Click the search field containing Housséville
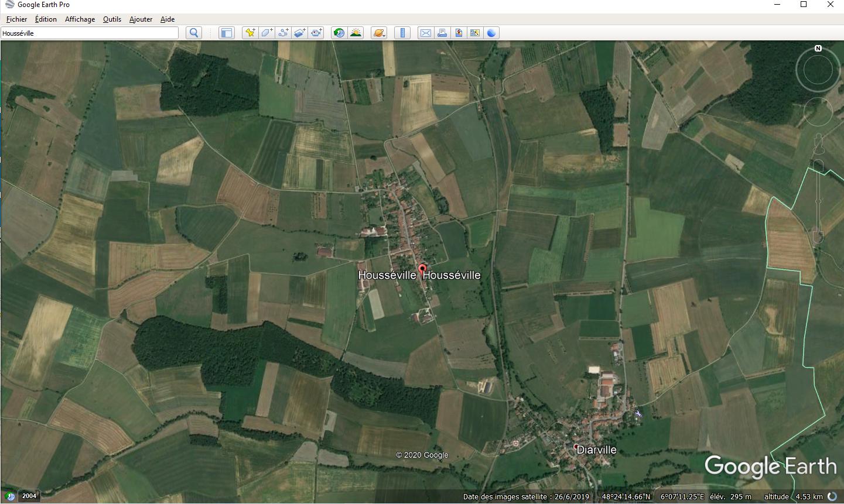The height and width of the screenshot is (504, 844). click(90, 33)
